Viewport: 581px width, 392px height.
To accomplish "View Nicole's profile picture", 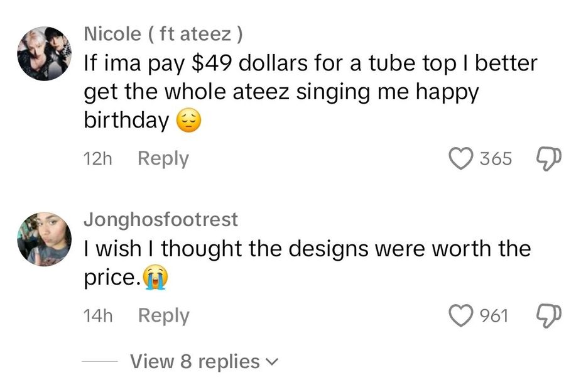I will 43,49.
